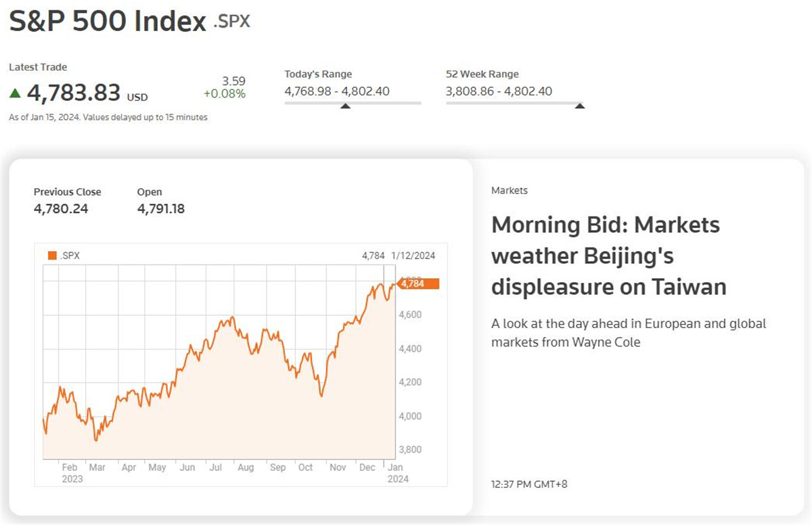Screen dimensions: 812x525
Task: Click the Jul label on chart timeline
Action: (x=216, y=467)
